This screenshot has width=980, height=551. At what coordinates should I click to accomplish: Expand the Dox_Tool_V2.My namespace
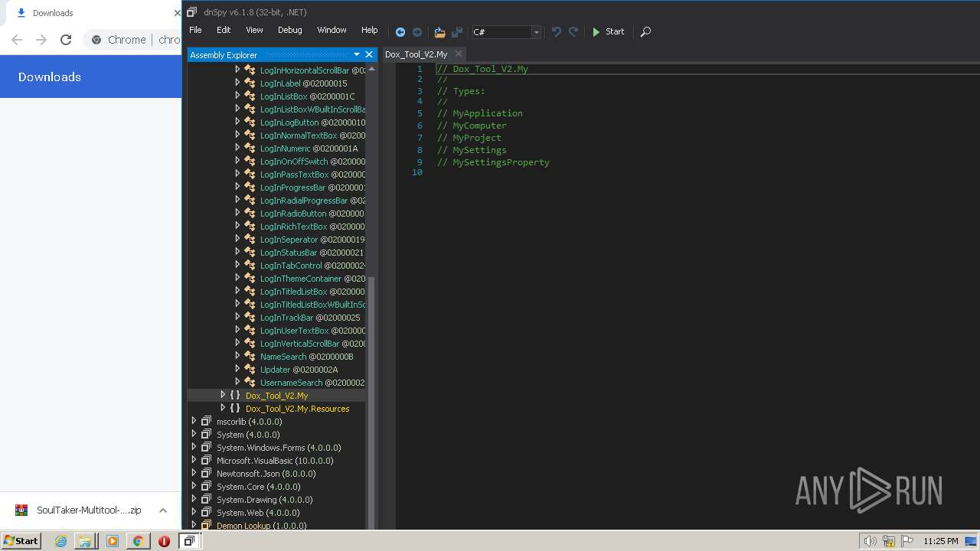(224, 395)
